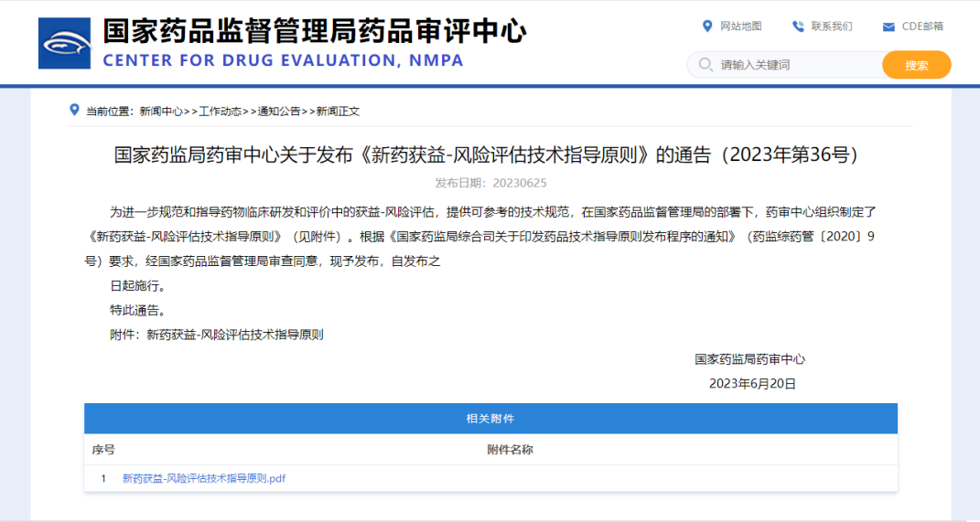Image resolution: width=980 pixels, height=522 pixels.
Task: Click the CDE mailbox envelope icon
Action: [x=888, y=27]
